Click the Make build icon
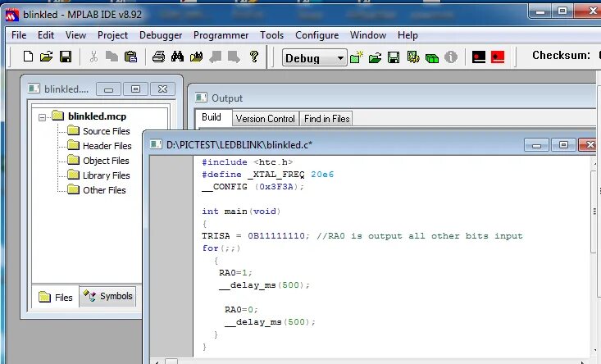Viewport: 601px width, 364px height. 479,57
